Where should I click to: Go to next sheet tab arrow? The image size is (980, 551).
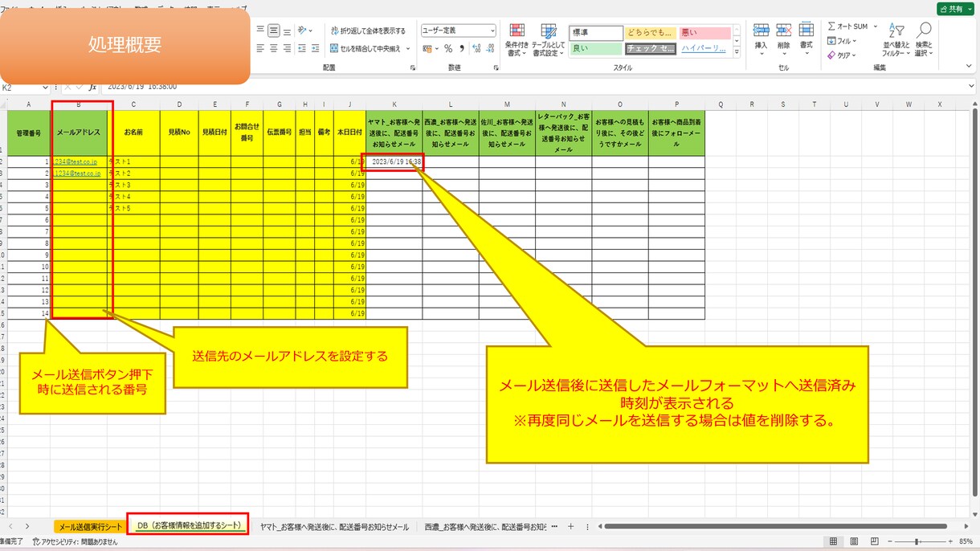(x=28, y=527)
